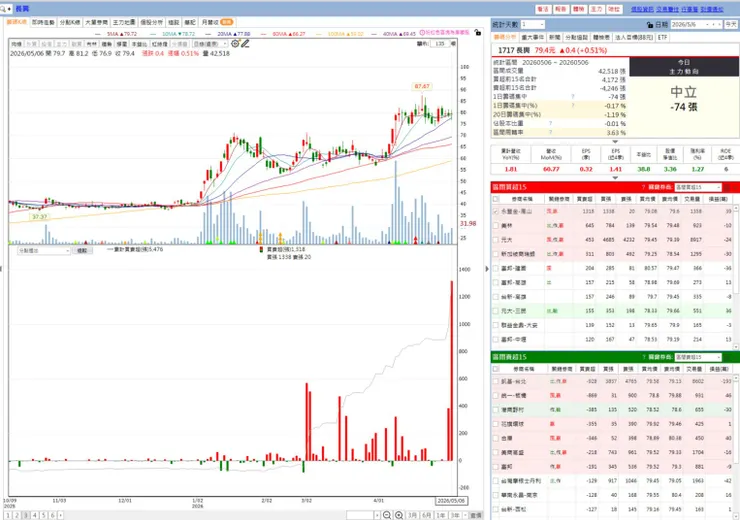Tick the 賣超15 header select-all checkbox
Screen dimensions: 740x520
click(496, 369)
